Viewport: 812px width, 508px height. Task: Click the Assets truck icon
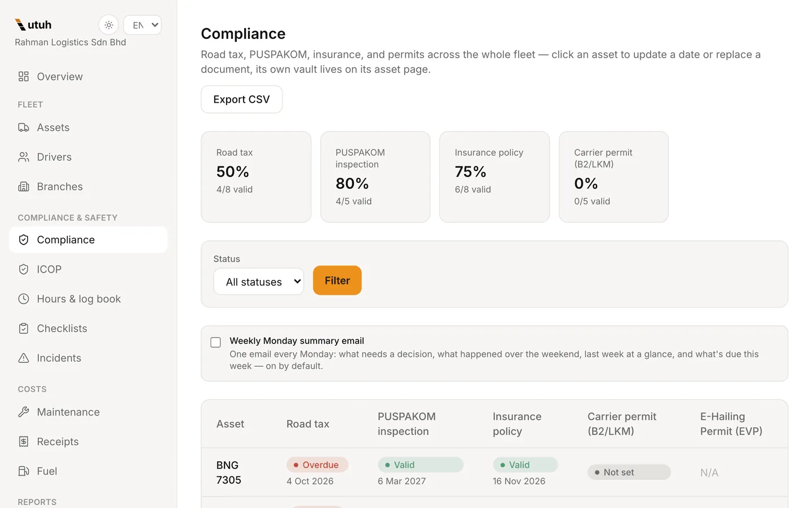pyautogui.click(x=24, y=128)
